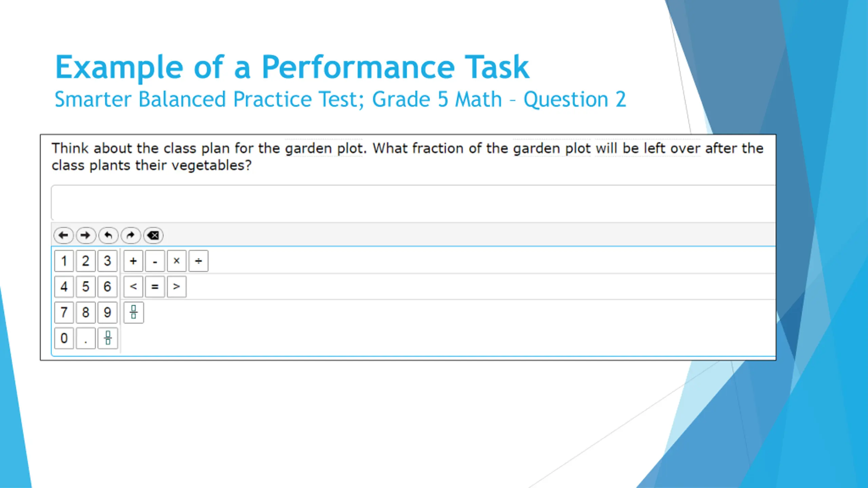868x488 pixels.
Task: Click inside the answer input box
Action: [407, 203]
